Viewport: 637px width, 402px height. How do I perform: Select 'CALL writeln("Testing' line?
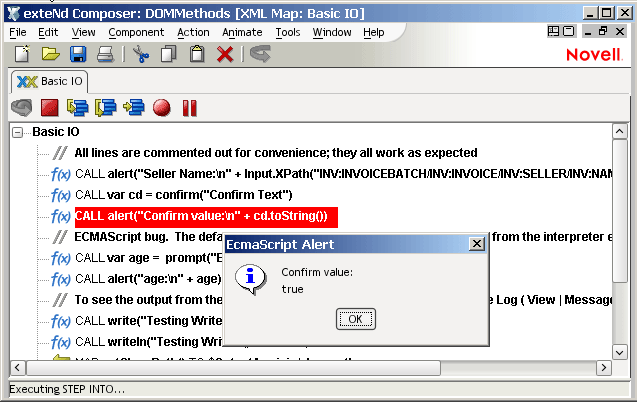point(148,342)
